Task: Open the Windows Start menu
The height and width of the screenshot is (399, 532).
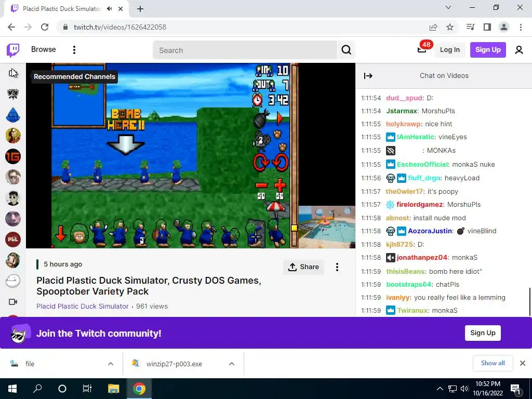Action: [x=12, y=389]
